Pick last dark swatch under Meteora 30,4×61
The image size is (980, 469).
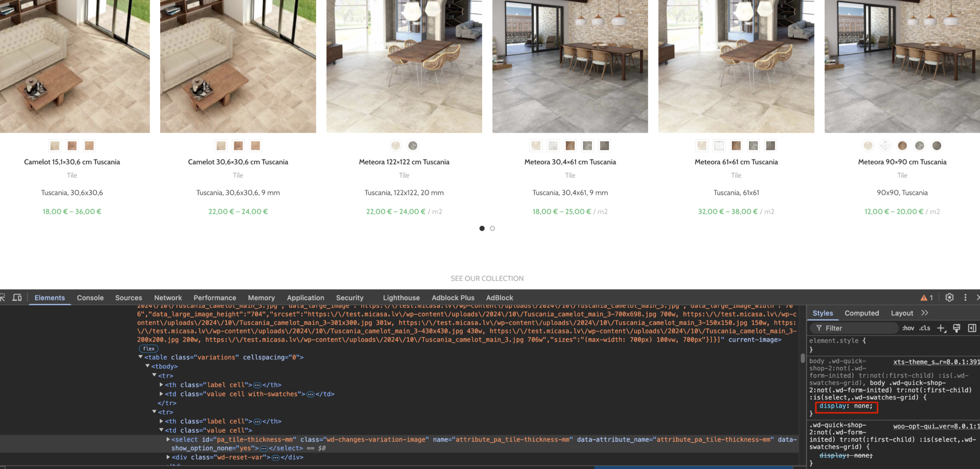pyautogui.click(x=604, y=145)
